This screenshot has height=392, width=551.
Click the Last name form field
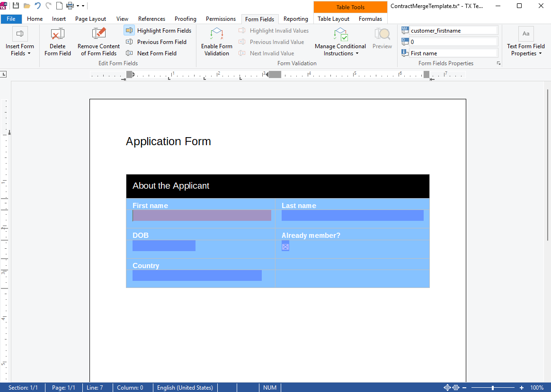[352, 216]
